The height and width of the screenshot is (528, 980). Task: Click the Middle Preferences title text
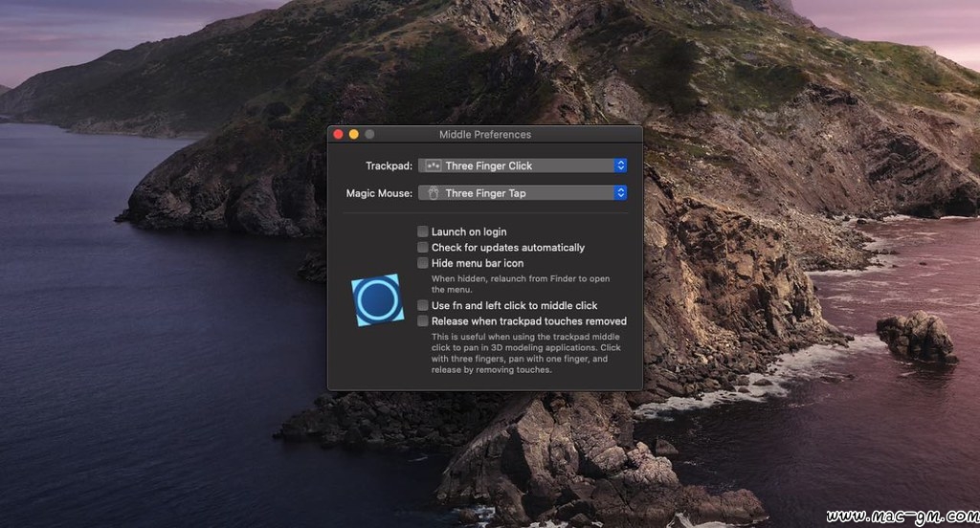[485, 134]
